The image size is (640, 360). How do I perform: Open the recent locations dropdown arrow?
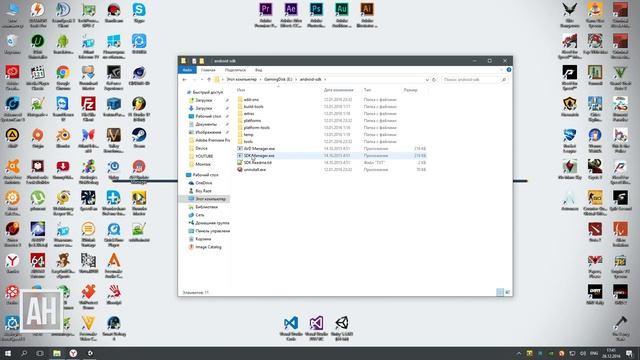tap(202, 80)
